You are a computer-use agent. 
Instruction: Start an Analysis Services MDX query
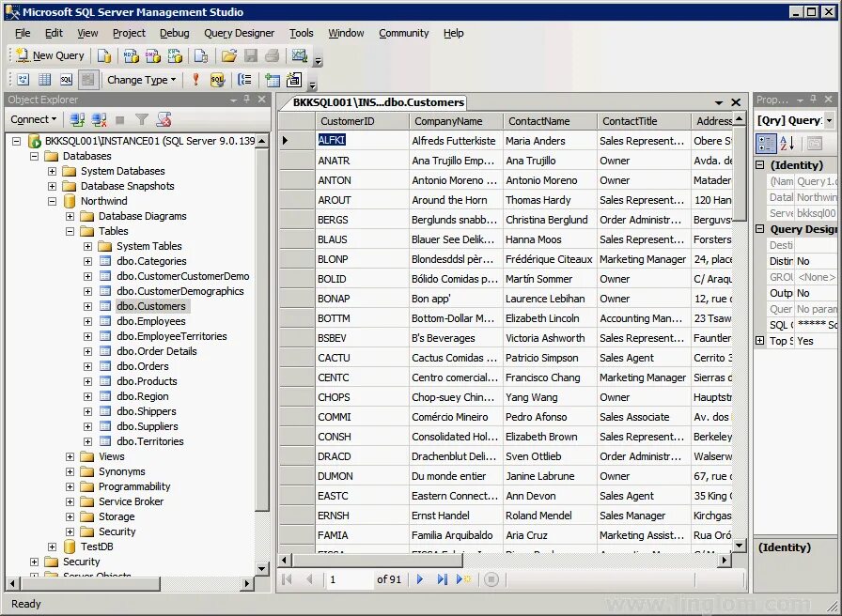tap(131, 55)
